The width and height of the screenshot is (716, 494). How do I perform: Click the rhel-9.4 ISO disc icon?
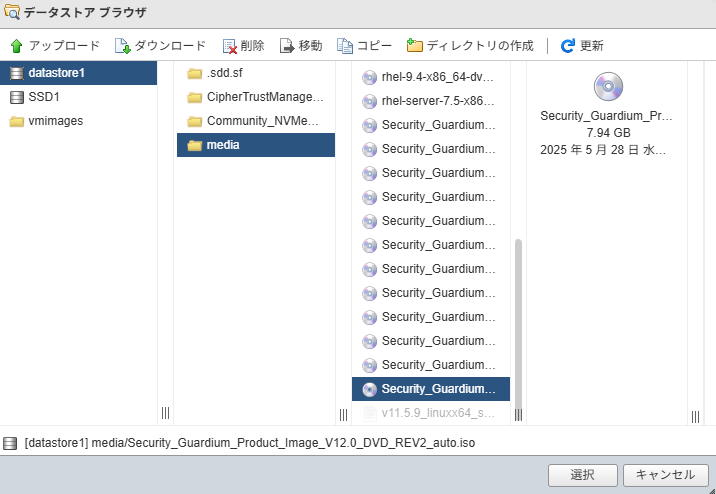click(369, 78)
